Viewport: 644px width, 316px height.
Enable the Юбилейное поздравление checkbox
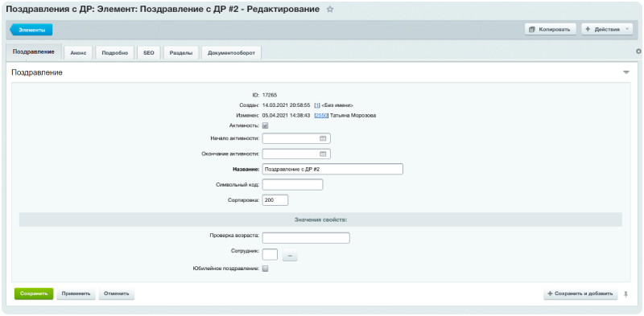(266, 269)
